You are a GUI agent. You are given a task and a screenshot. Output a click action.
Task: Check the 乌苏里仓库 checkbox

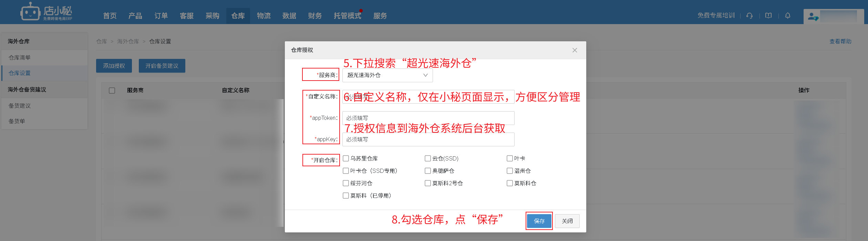346,158
